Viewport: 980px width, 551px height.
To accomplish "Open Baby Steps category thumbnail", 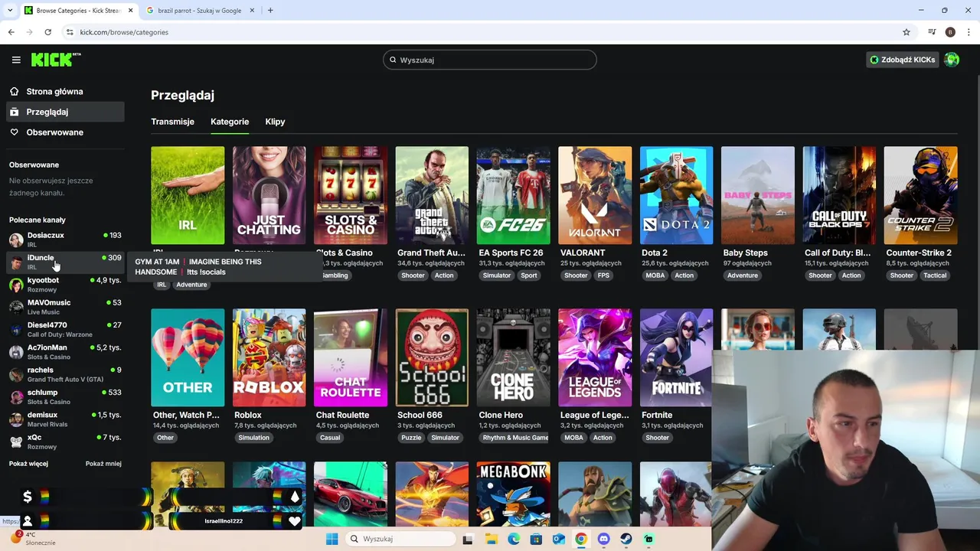I will pyautogui.click(x=758, y=195).
